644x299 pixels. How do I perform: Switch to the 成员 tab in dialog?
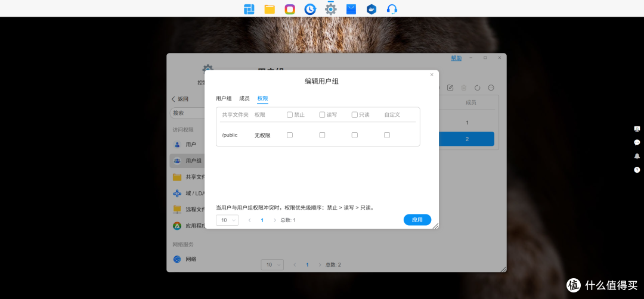pyautogui.click(x=244, y=98)
